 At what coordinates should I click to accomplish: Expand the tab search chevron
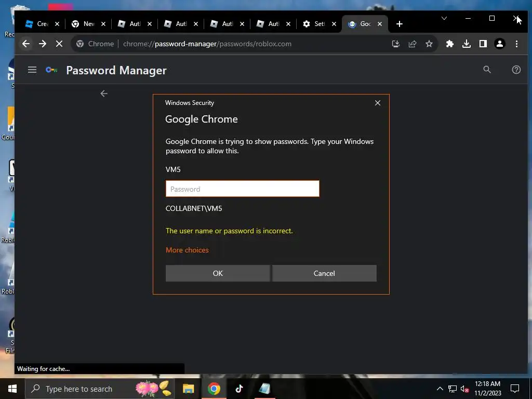pyautogui.click(x=444, y=18)
